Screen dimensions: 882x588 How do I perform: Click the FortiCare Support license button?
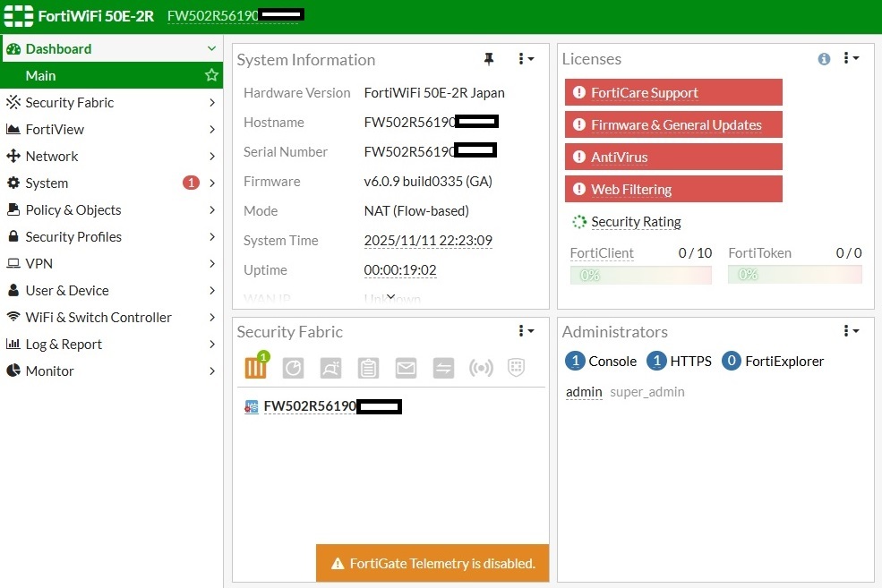coord(673,92)
